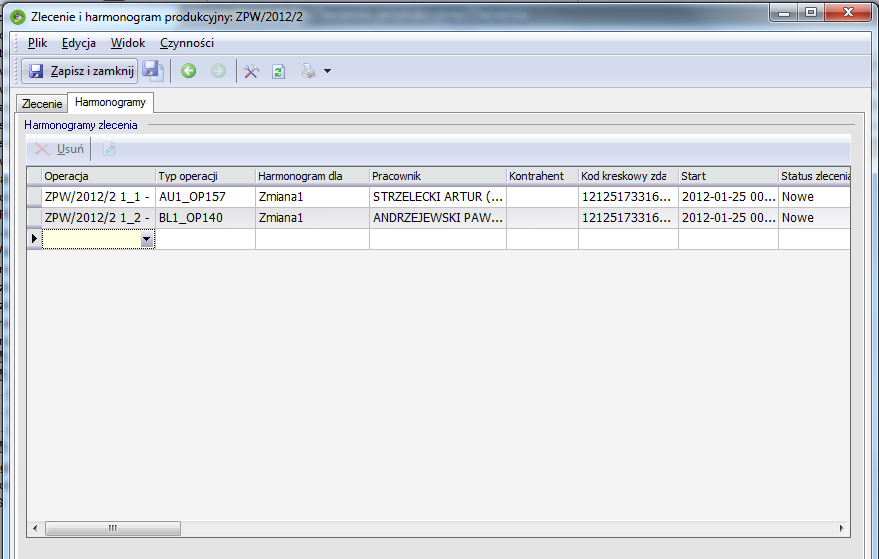Image resolution: width=879 pixels, height=559 pixels.
Task: Minimize the window
Action: click(x=784, y=12)
